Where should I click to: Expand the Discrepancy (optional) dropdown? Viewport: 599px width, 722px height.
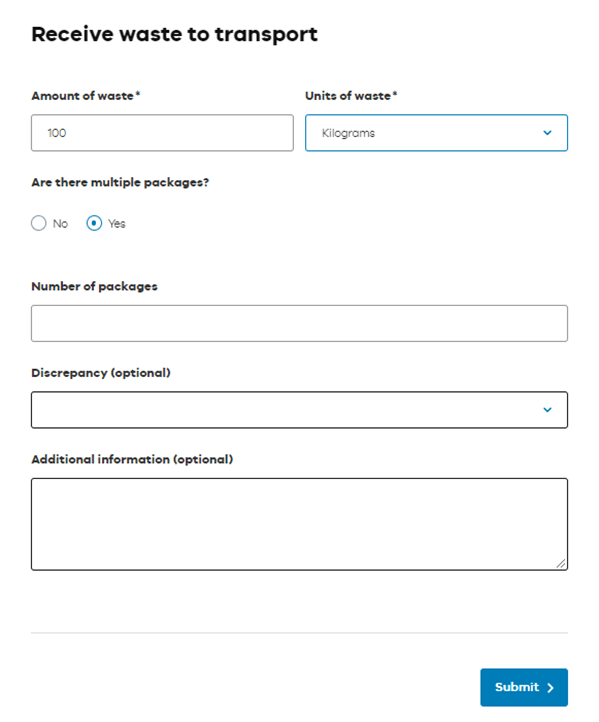[299, 410]
